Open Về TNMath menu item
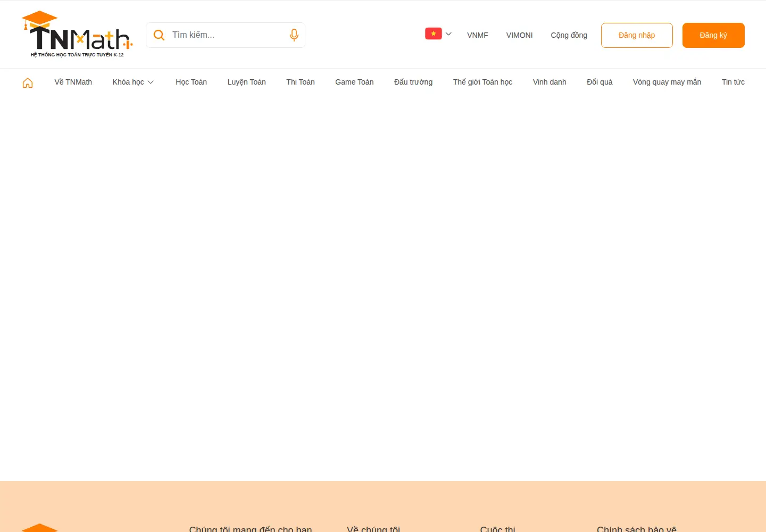 [73, 82]
